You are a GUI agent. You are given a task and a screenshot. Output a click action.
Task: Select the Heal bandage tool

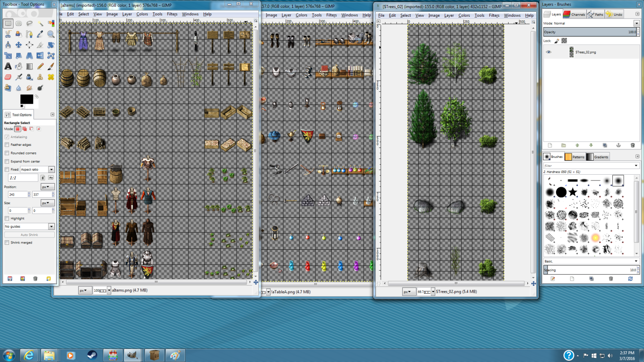[51, 77]
